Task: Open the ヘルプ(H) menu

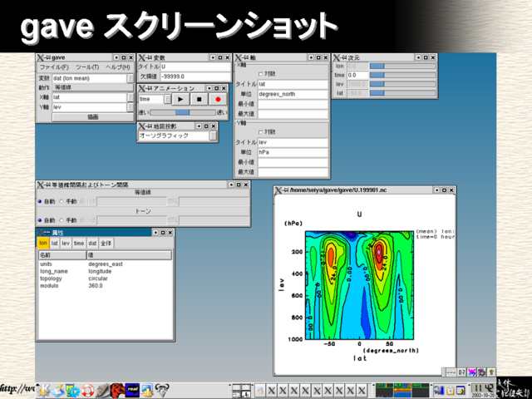Action: (118, 67)
